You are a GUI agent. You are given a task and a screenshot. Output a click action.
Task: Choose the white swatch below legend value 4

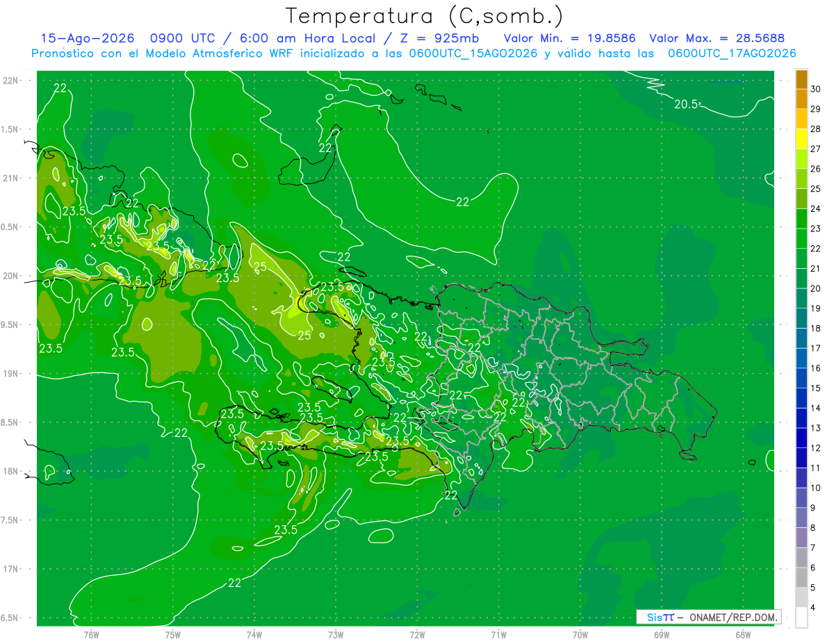[x=801, y=618]
